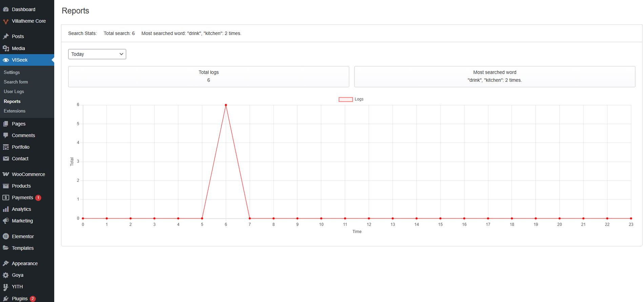Click the Contact envelope icon
Viewport: 644px width, 302px height.
click(x=6, y=158)
